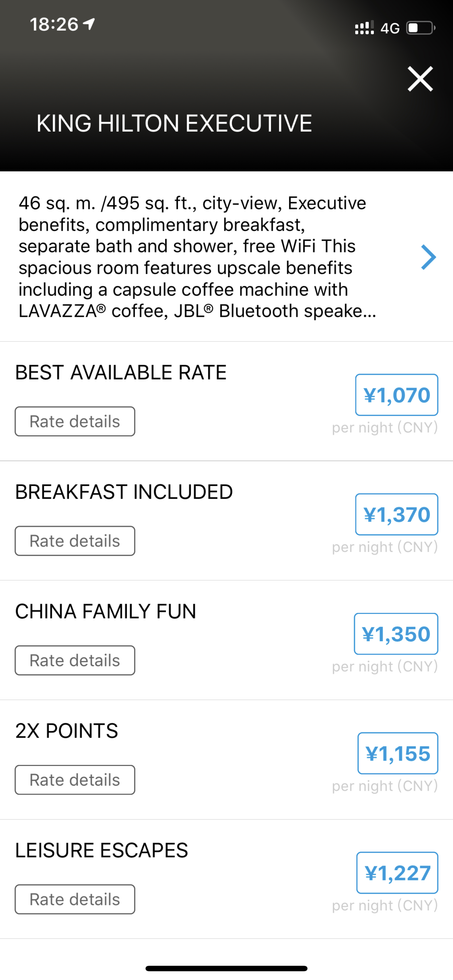This screenshot has height=980, width=453.
Task: Expand the room description with the blue chevron
Action: (428, 257)
